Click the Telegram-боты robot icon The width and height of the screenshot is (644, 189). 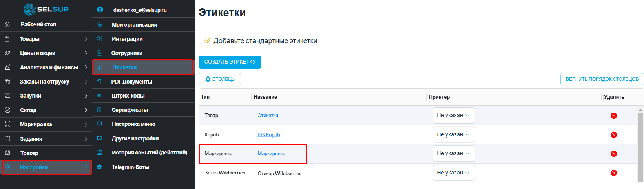click(99, 167)
